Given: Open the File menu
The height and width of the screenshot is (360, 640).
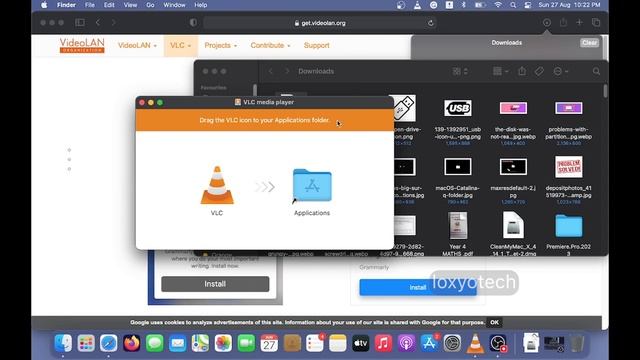Looking at the screenshot, I should pos(90,5).
